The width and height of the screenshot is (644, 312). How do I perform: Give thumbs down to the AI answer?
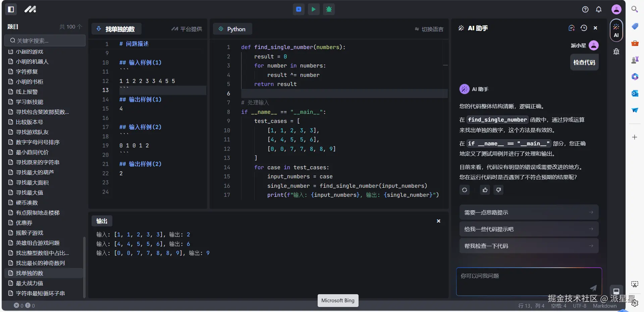coord(499,190)
